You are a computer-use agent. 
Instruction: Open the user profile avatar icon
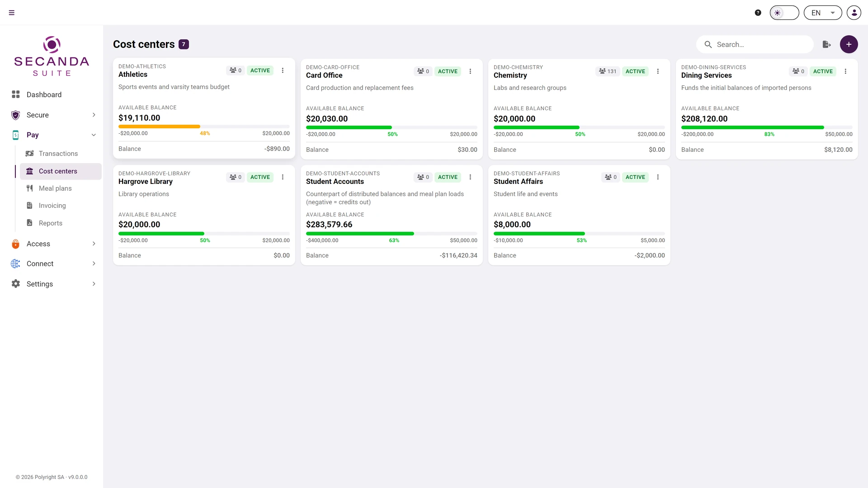854,13
